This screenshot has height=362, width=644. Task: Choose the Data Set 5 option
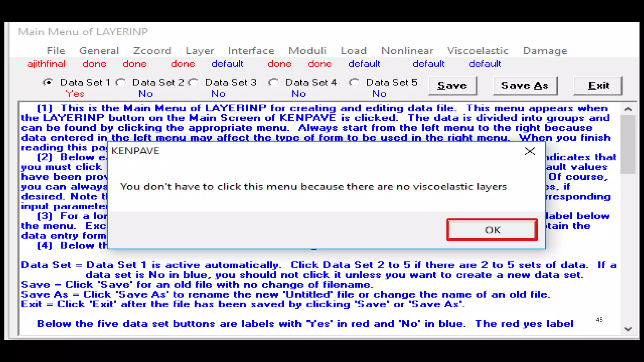point(354,83)
